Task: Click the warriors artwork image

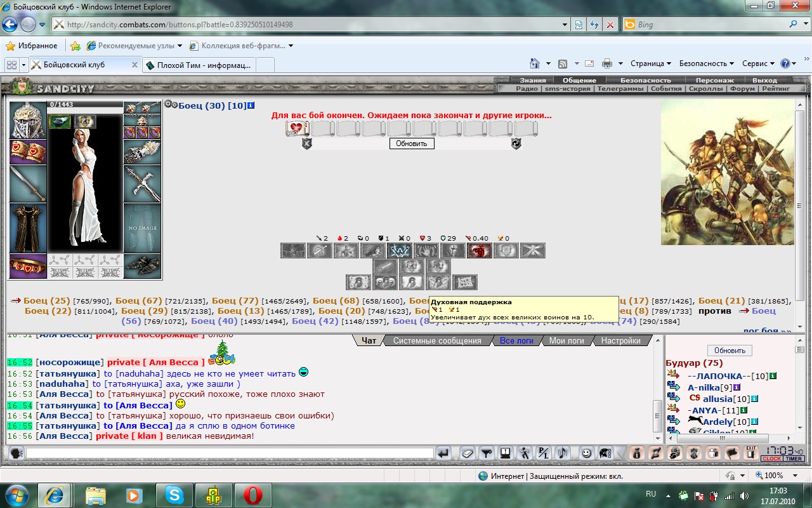Action: tap(727, 173)
